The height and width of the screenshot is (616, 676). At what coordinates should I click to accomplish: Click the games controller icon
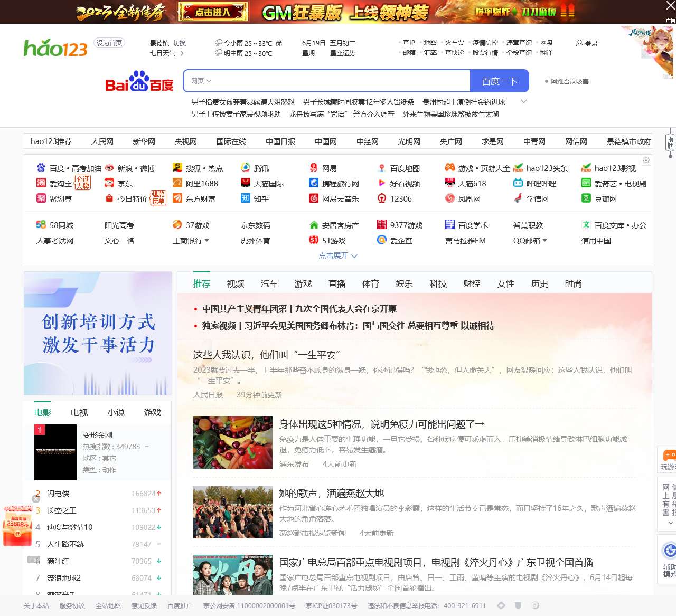(450, 167)
